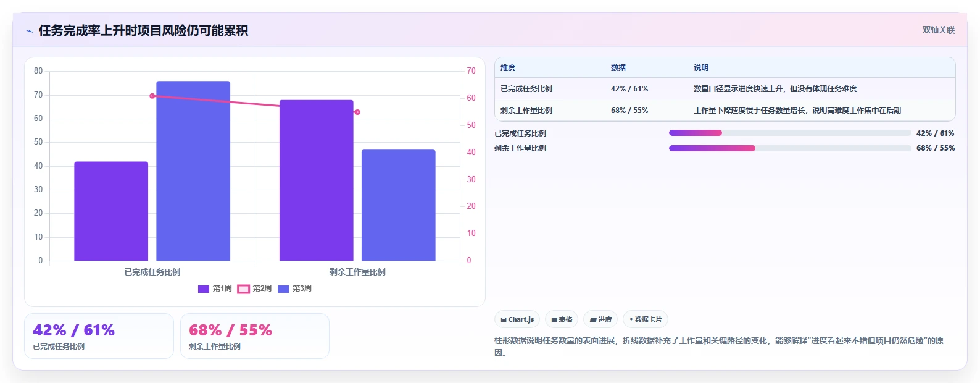Click the 数据卡片 sparkle icon

pyautogui.click(x=631, y=319)
